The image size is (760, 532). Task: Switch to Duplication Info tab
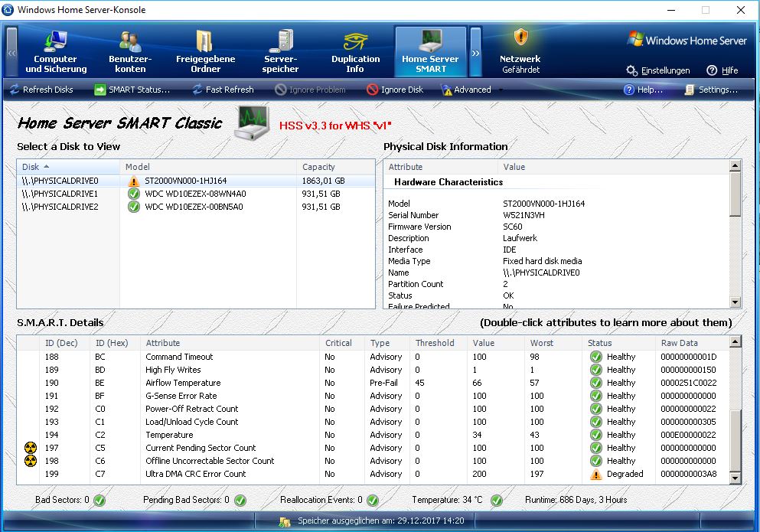click(355, 51)
